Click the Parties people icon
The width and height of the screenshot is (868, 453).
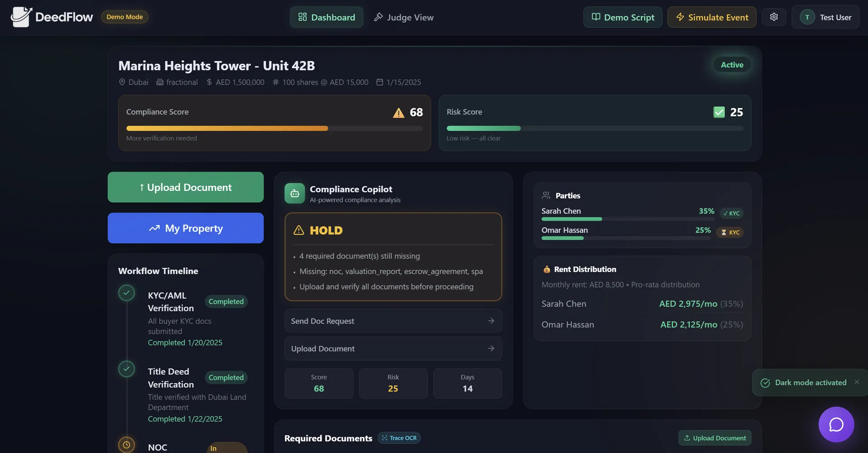coord(546,195)
